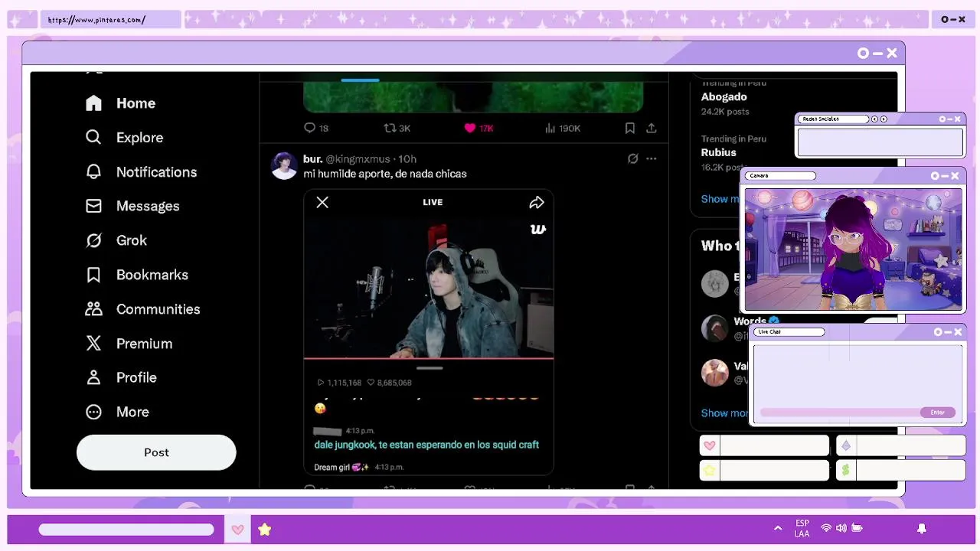Click the Weverse logo on the video
This screenshot has height=551, width=980.
[537, 229]
